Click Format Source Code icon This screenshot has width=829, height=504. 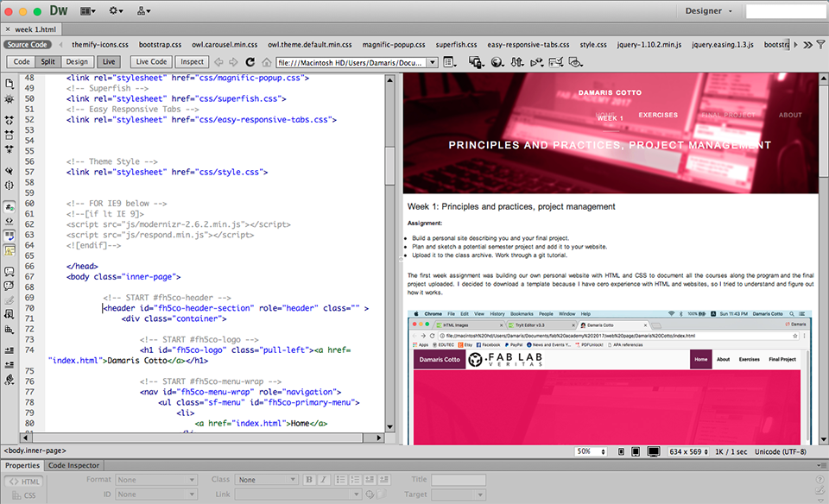(9, 380)
